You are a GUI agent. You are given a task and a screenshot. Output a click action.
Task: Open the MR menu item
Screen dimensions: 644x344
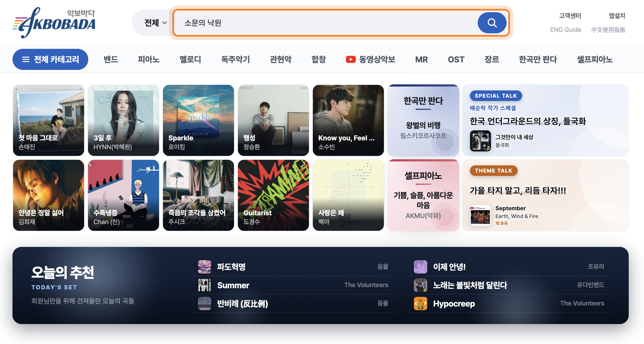(421, 59)
